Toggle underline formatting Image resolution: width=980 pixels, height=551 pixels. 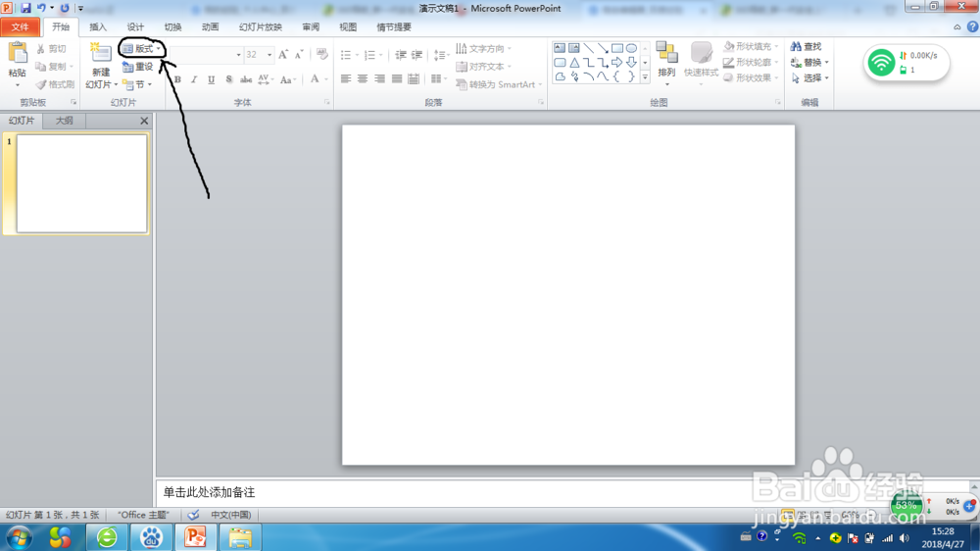point(212,79)
